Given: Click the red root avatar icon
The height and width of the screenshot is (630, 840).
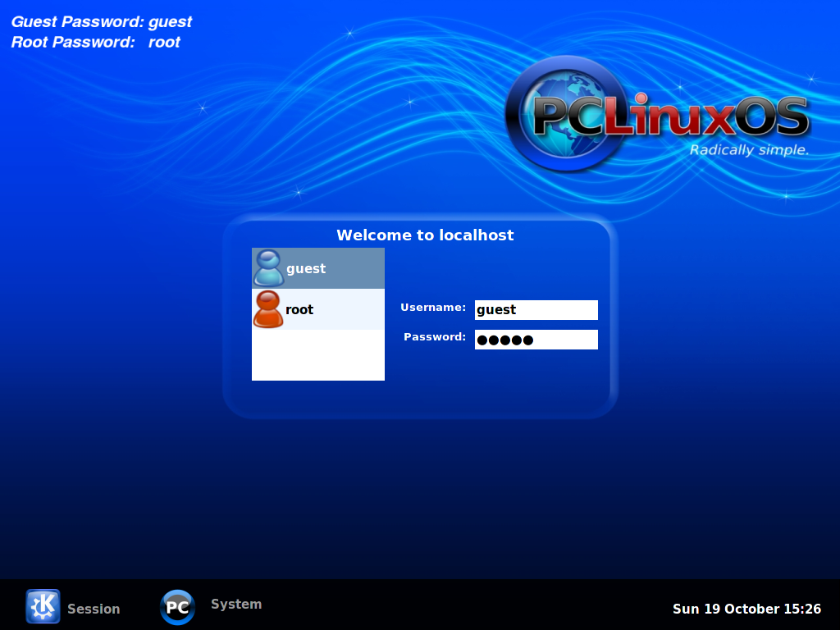Looking at the screenshot, I should pos(268,309).
